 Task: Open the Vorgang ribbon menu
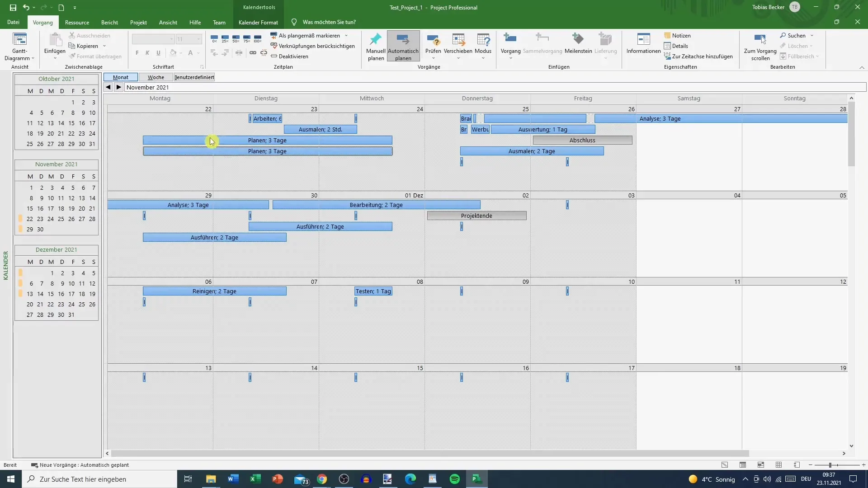point(42,22)
